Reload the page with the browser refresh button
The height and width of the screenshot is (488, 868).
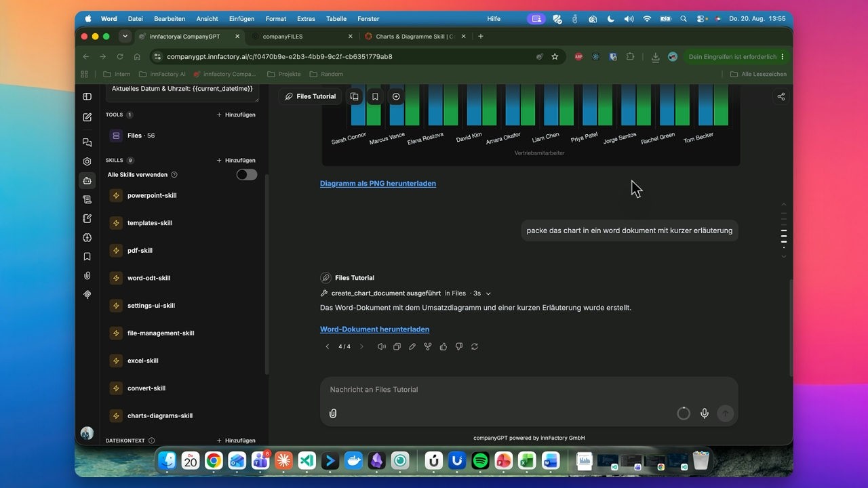120,57
